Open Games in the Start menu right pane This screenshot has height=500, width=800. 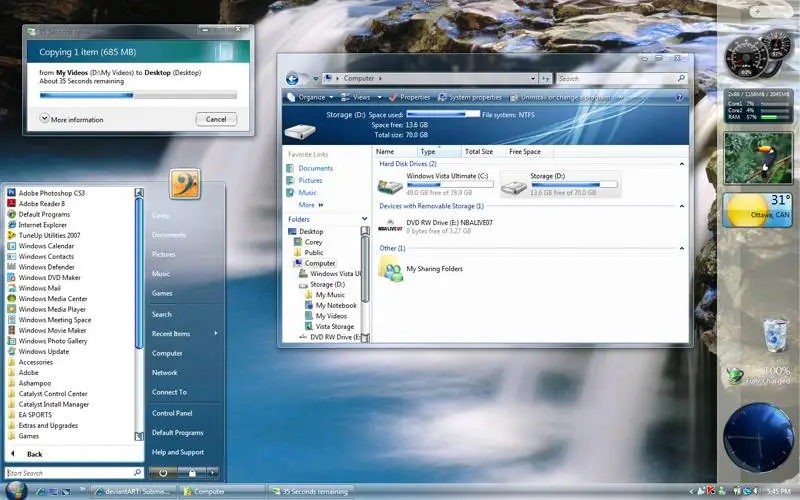[x=162, y=293]
